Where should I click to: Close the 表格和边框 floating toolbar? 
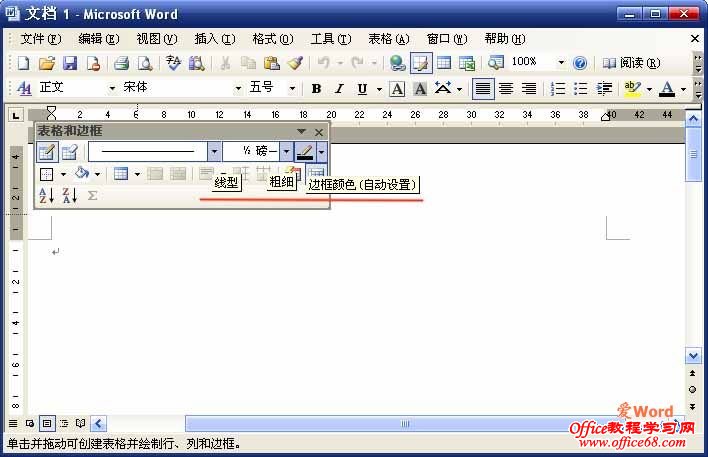(x=319, y=132)
